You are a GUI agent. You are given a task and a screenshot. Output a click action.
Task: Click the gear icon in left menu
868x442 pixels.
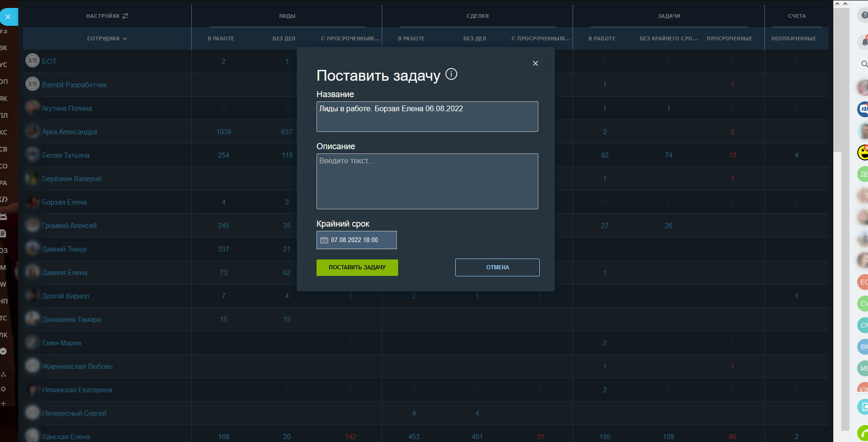tap(3, 389)
